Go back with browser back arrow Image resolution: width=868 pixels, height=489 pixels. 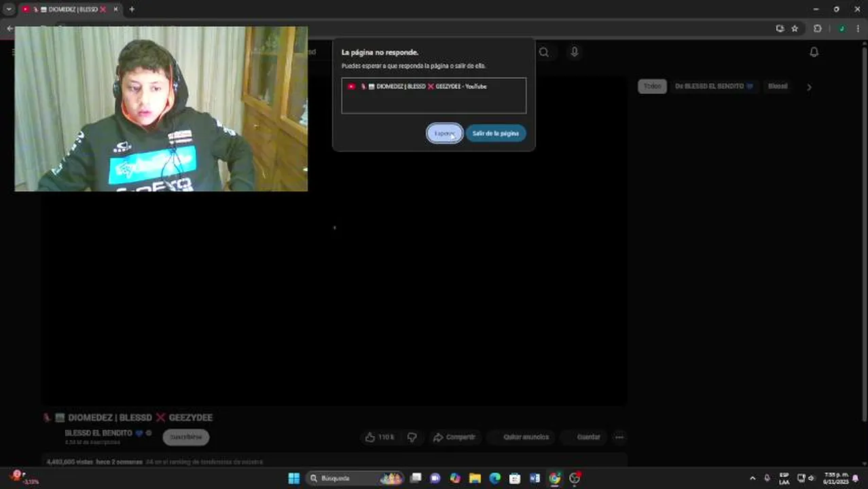click(x=10, y=29)
